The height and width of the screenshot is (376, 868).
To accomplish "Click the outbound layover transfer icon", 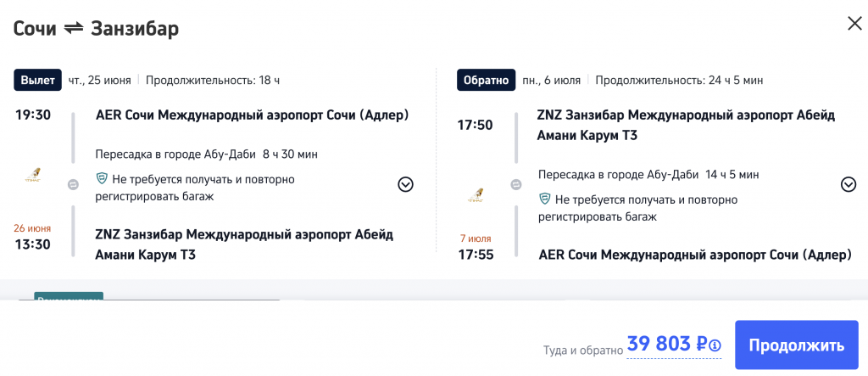I will pos(73,183).
